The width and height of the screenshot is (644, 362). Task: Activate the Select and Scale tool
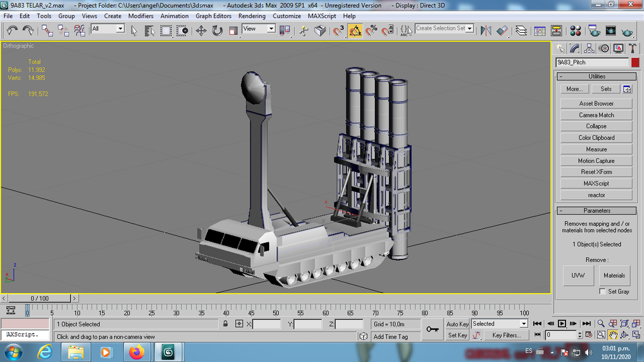233,30
